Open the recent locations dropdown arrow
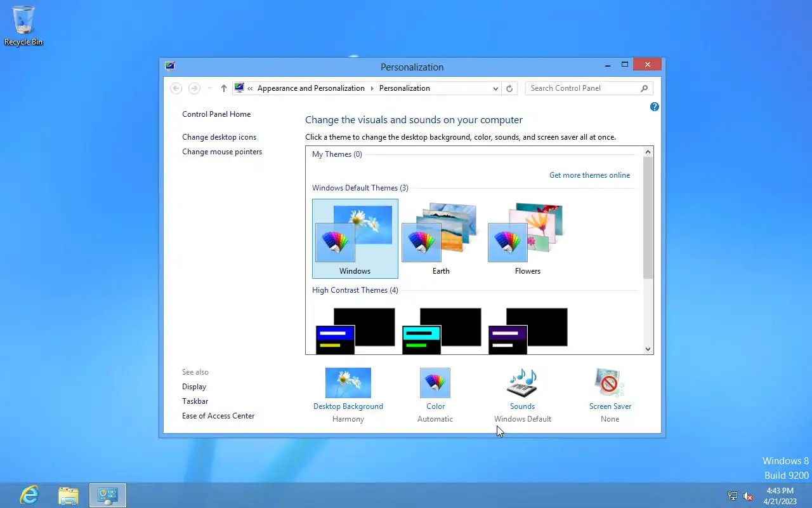This screenshot has height=508, width=812. [x=210, y=88]
